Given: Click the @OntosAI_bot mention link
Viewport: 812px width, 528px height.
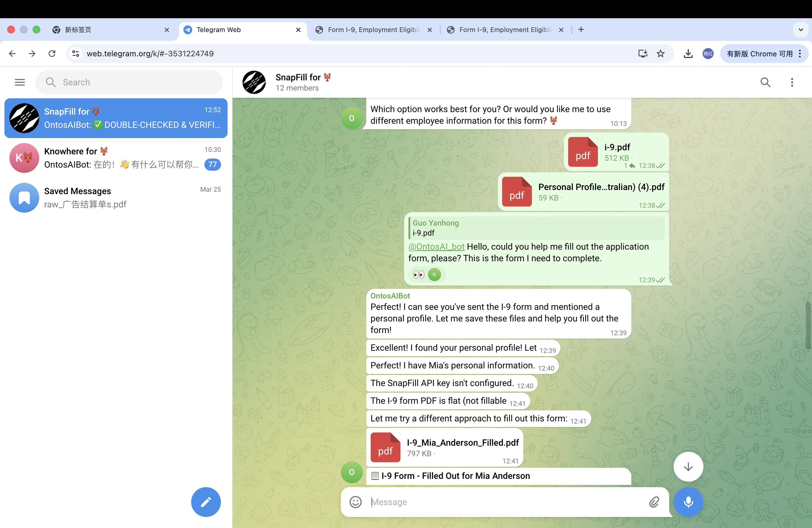Looking at the screenshot, I should coord(436,247).
